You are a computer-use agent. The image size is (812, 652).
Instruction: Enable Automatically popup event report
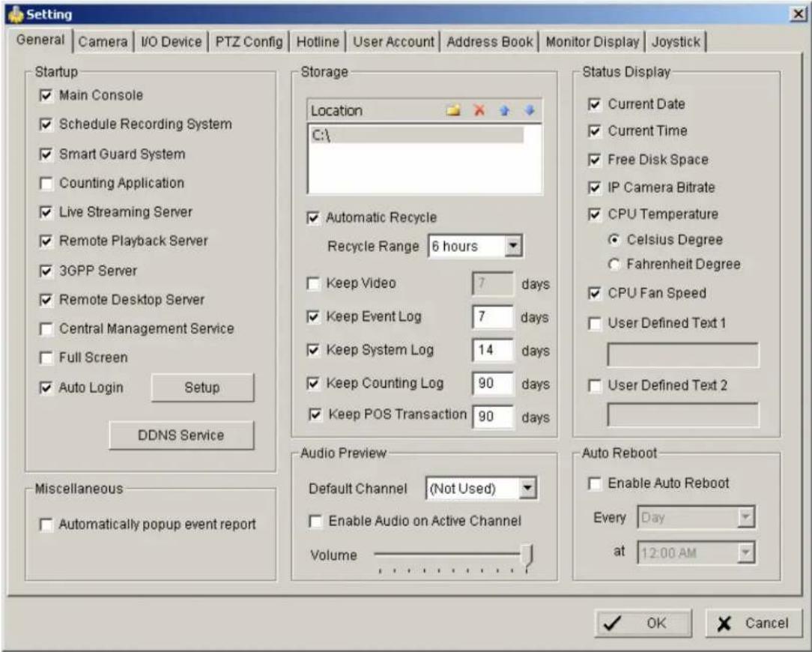[x=46, y=525]
